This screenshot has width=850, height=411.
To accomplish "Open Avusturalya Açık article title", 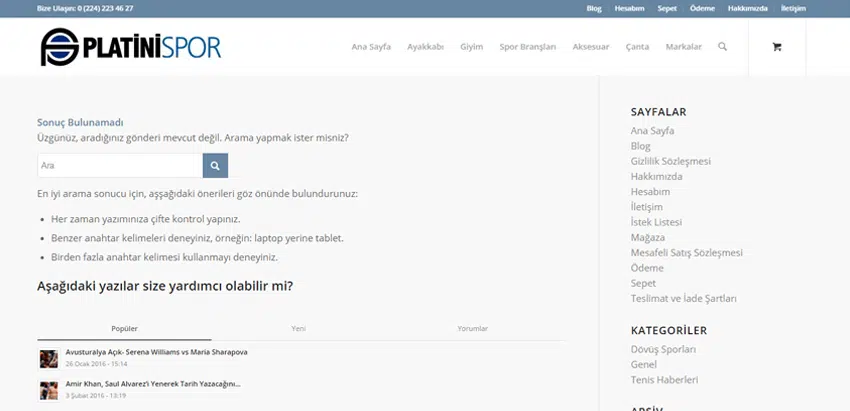I will click(156, 352).
